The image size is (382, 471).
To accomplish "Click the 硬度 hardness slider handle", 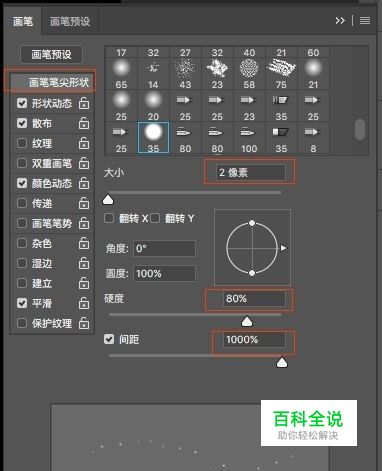I will [247, 322].
